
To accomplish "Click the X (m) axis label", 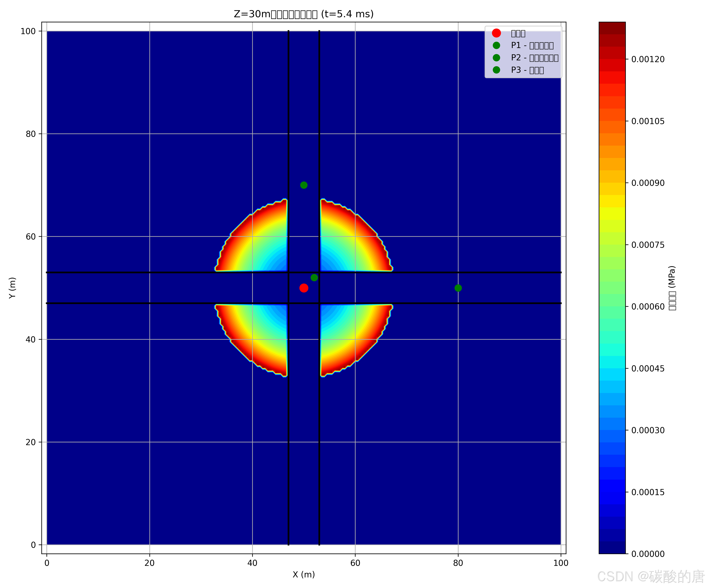I will pos(304,574).
